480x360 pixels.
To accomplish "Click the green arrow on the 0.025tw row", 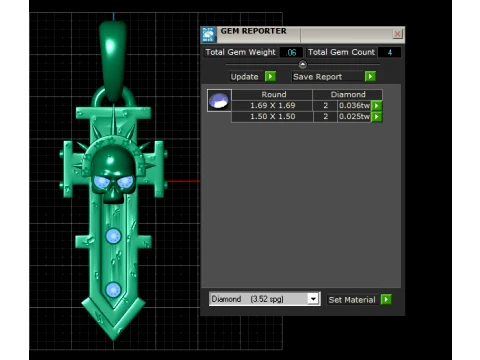I will click(x=377, y=117).
